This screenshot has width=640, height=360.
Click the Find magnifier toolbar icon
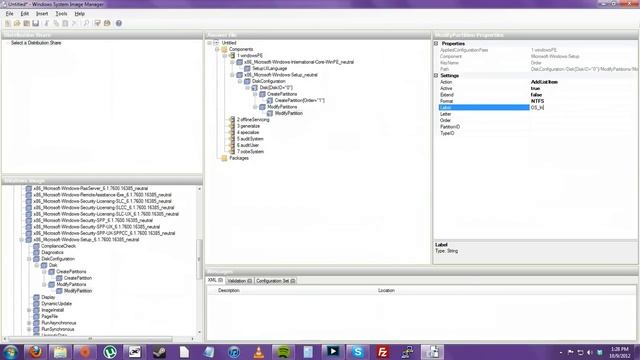86,23
